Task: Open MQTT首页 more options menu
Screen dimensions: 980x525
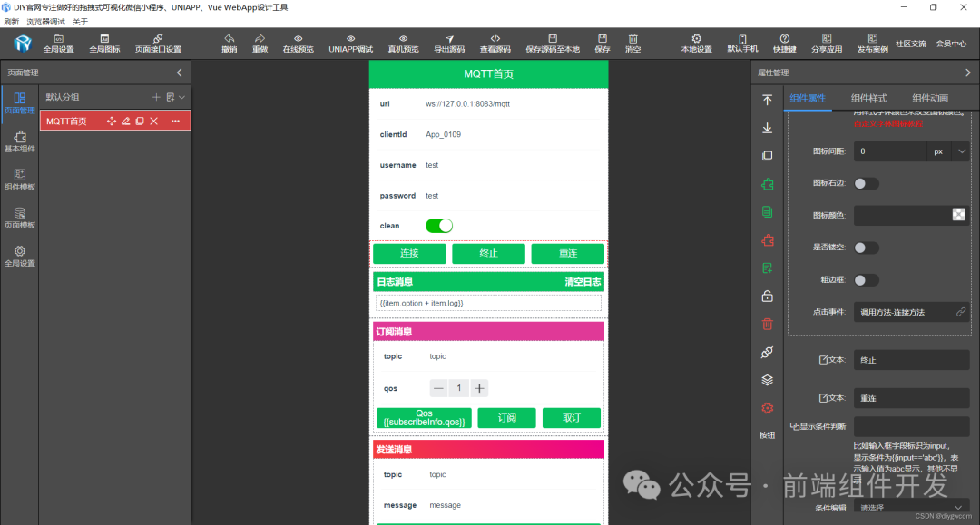Action: coord(176,122)
